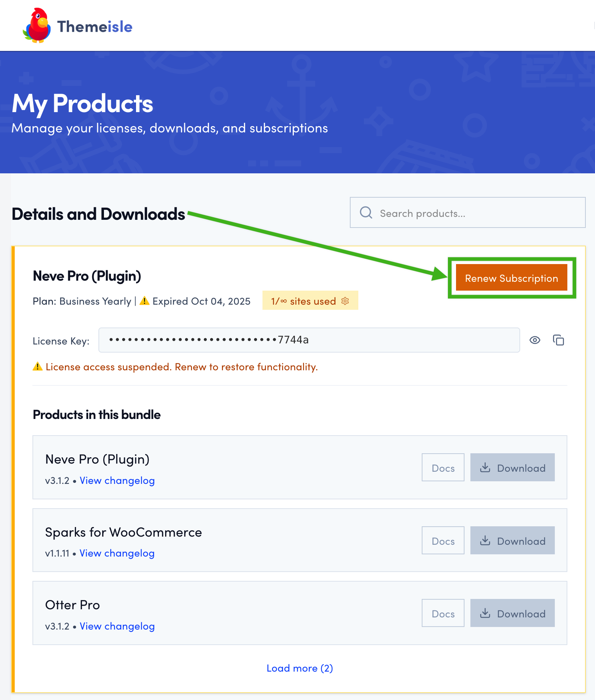This screenshot has height=700, width=595.
Task: Focus the Search products field
Action: [x=467, y=212]
